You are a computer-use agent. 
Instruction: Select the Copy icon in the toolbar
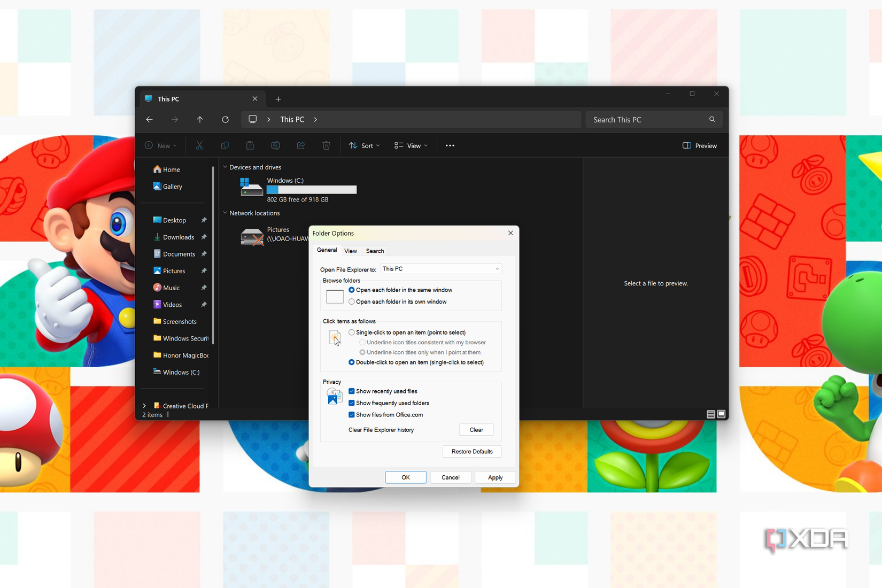225,145
